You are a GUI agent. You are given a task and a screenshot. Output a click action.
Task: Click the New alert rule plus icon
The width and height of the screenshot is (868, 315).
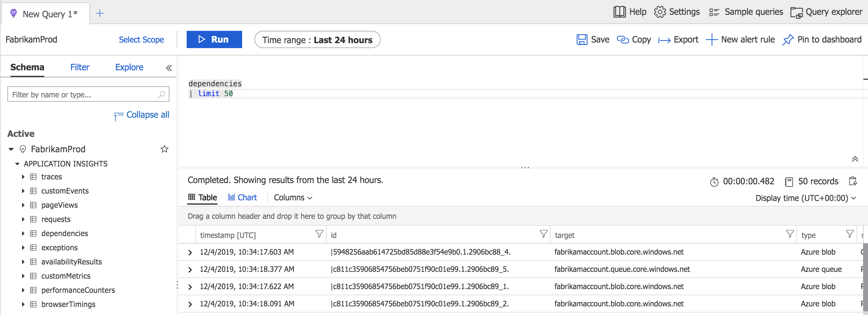pyautogui.click(x=711, y=40)
